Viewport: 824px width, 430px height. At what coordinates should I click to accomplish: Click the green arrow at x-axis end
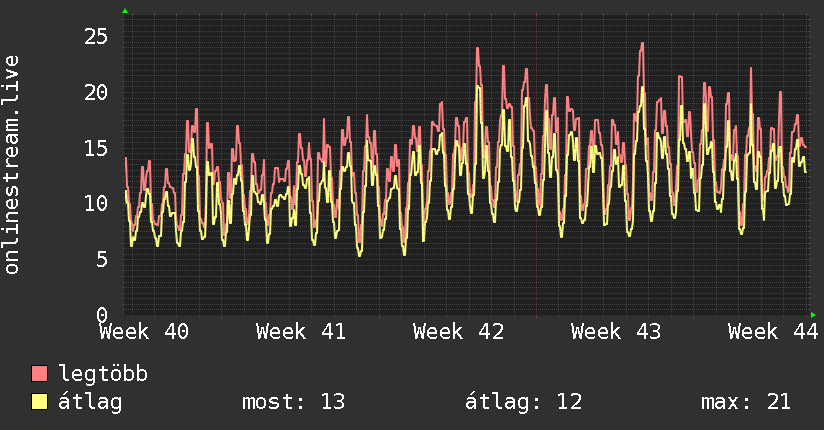coord(813,315)
